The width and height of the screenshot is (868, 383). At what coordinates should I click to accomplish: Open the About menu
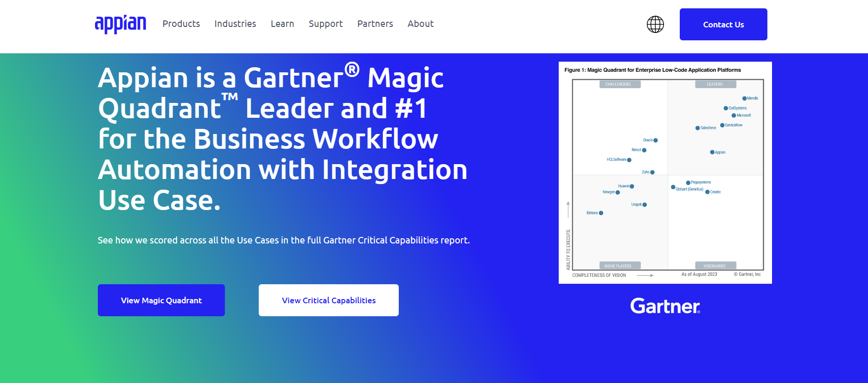pos(421,24)
